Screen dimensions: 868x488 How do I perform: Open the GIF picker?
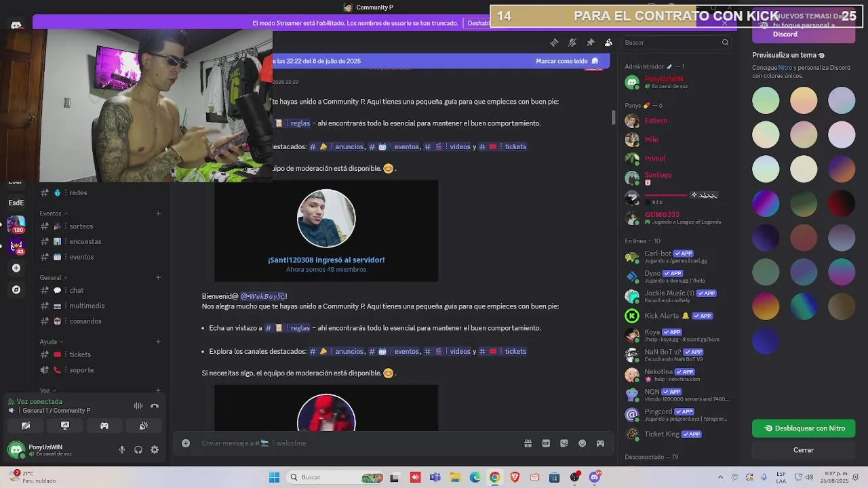[546, 443]
